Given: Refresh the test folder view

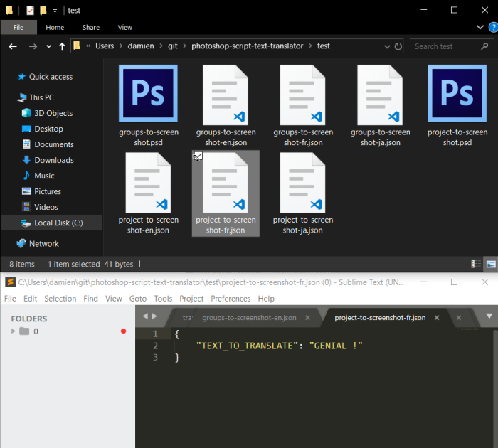Looking at the screenshot, I should tap(398, 46).
